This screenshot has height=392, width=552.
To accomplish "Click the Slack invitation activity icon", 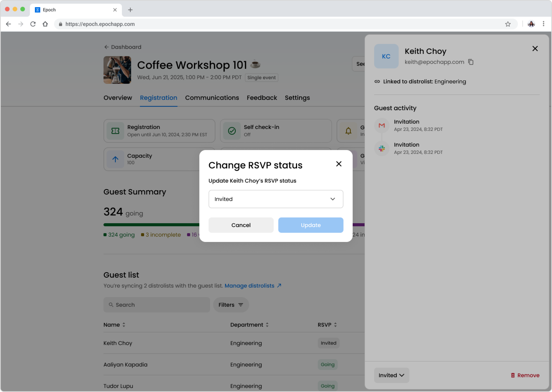I will point(382,149).
